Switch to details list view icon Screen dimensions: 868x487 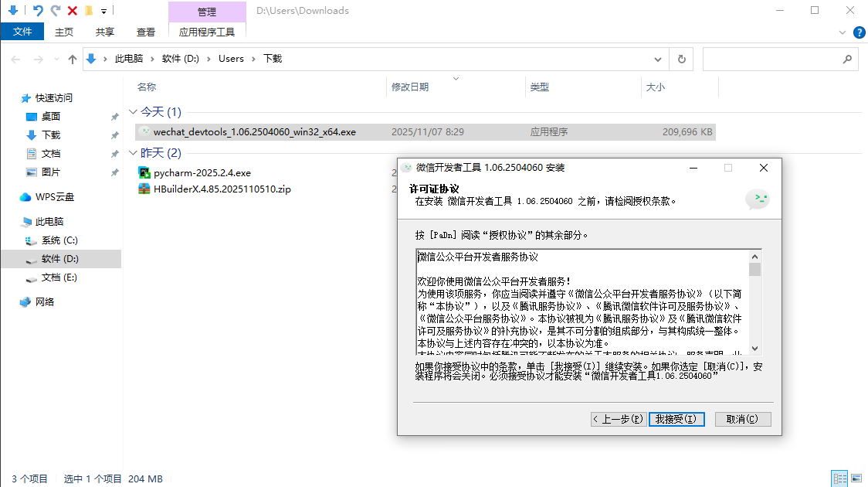[x=839, y=479]
